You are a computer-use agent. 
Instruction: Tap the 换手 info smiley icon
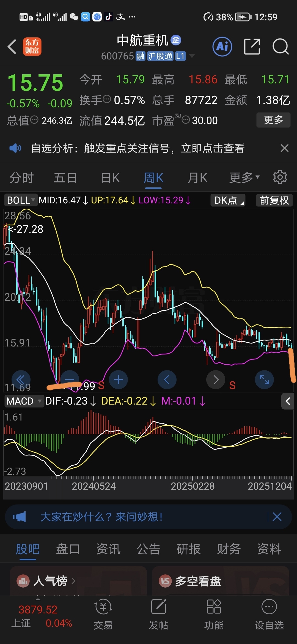[x=107, y=99]
